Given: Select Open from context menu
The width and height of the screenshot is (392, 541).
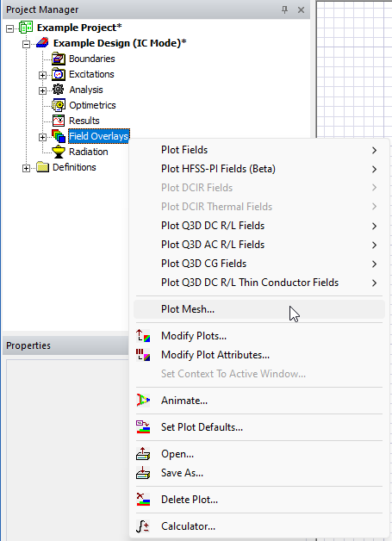Looking at the screenshot, I should click(x=259, y=454).
